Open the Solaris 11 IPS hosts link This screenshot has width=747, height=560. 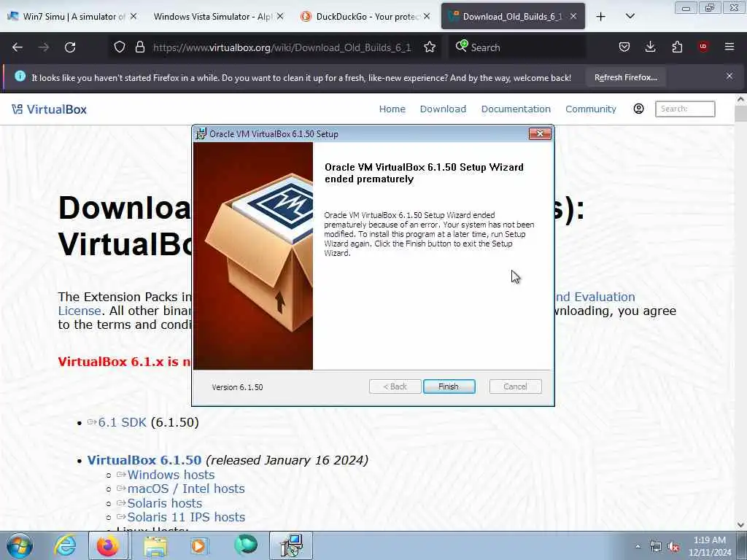tap(186, 517)
